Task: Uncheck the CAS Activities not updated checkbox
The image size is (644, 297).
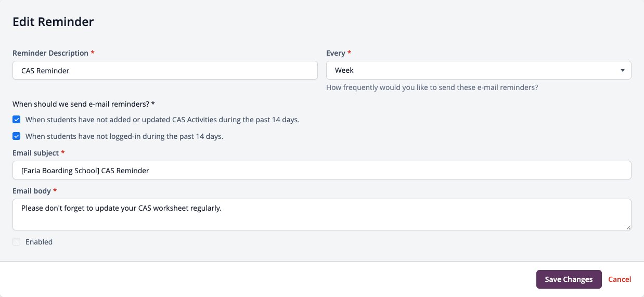Action: point(17,120)
